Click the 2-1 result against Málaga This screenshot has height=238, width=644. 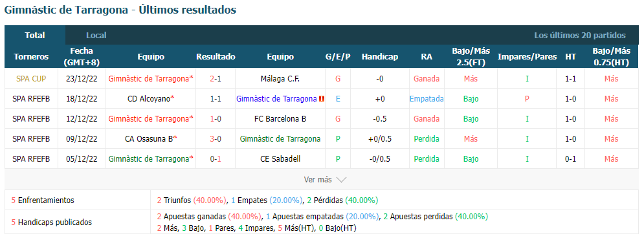pyautogui.click(x=216, y=78)
